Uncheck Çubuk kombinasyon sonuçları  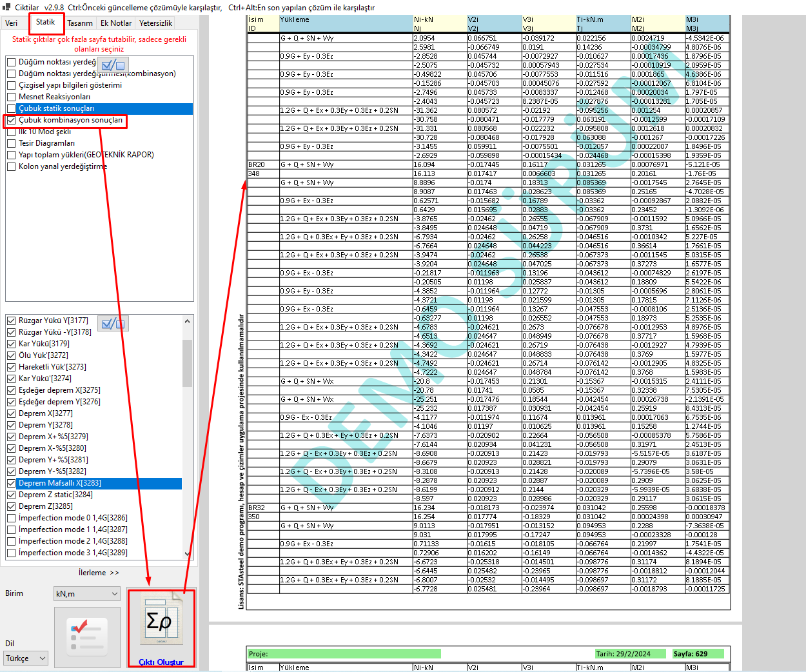[12, 121]
